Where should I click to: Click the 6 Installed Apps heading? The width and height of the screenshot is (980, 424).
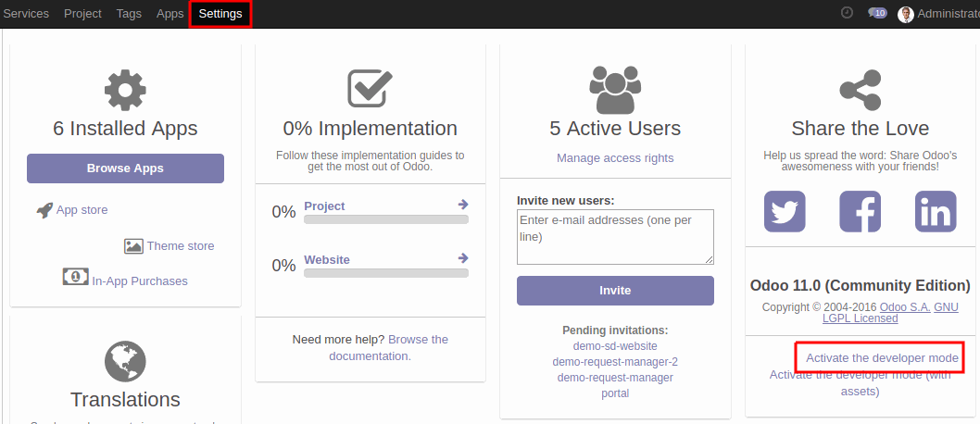pyautogui.click(x=125, y=129)
